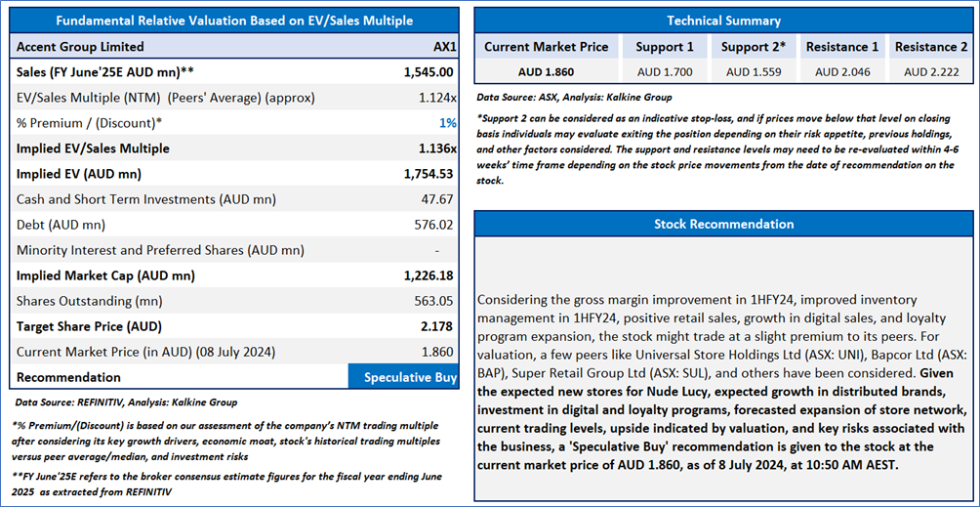Screen dimensions: 980x507
Task: Click the shares outstanding value '563.05'
Action: pos(435,301)
